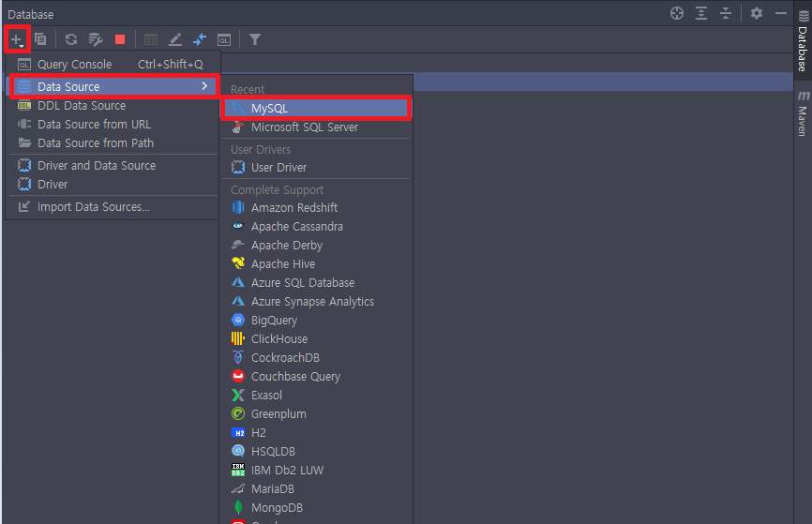Select Apache Derby data source
This screenshot has height=524, width=812.
pyautogui.click(x=316, y=246)
